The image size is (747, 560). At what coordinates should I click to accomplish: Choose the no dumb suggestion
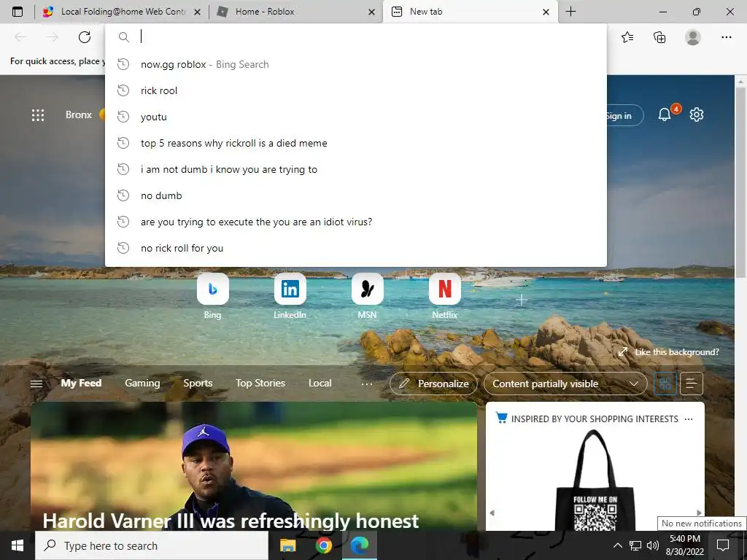click(x=356, y=195)
